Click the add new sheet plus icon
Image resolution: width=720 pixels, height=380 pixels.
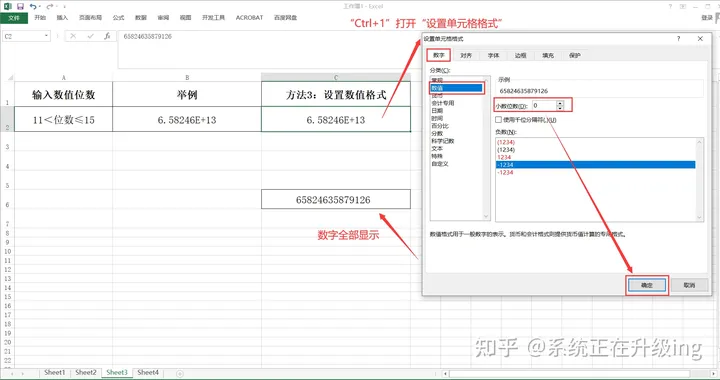pyautogui.click(x=180, y=374)
